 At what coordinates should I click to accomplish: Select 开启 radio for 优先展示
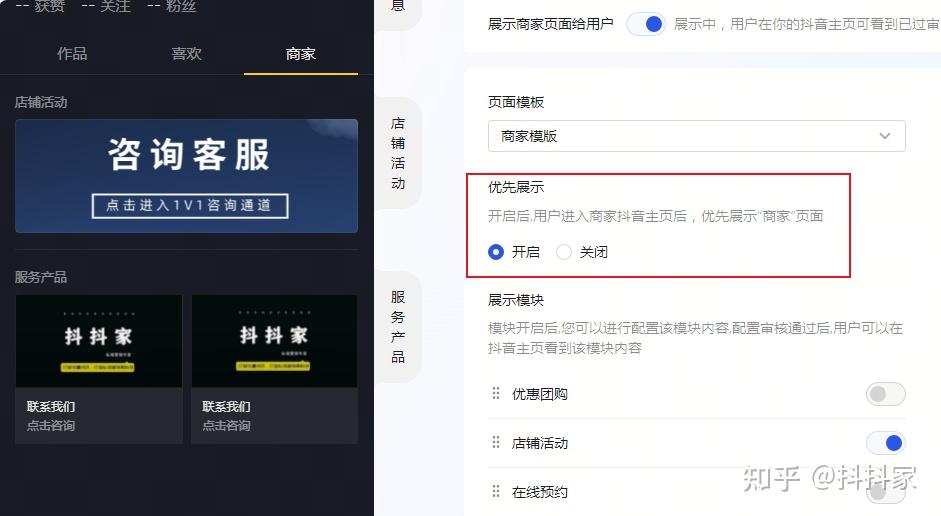tap(496, 252)
